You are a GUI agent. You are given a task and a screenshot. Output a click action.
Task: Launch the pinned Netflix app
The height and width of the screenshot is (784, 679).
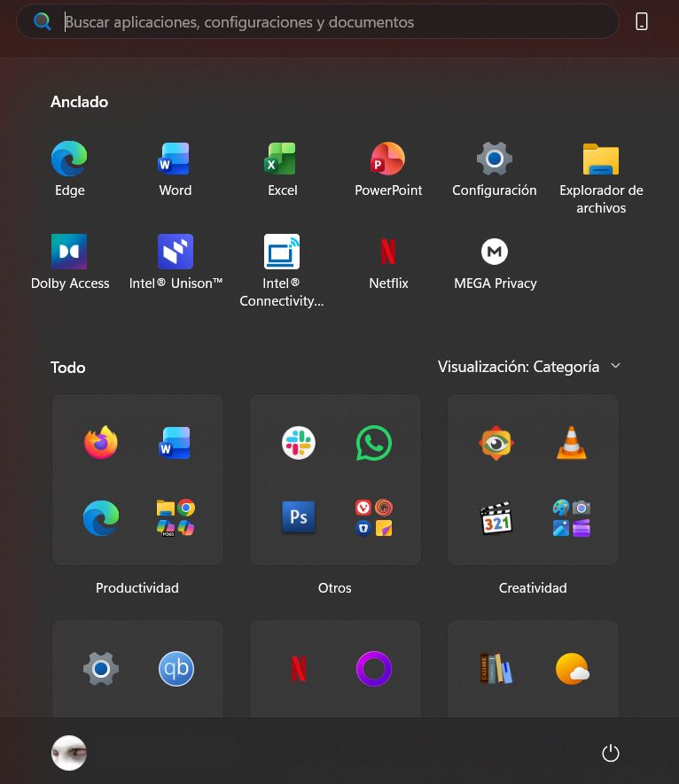click(x=388, y=262)
